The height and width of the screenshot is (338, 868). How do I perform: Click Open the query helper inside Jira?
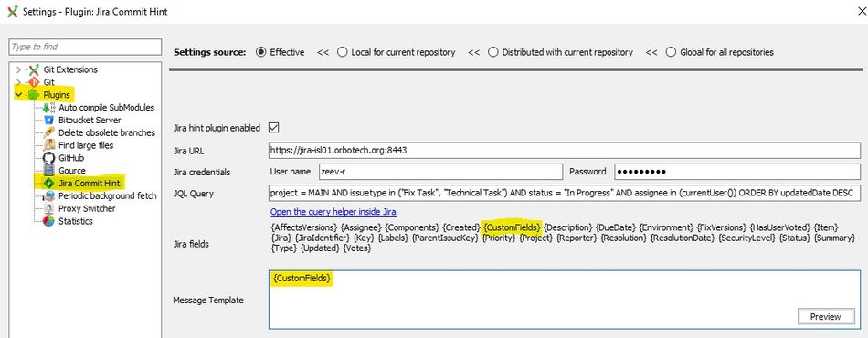(x=333, y=212)
